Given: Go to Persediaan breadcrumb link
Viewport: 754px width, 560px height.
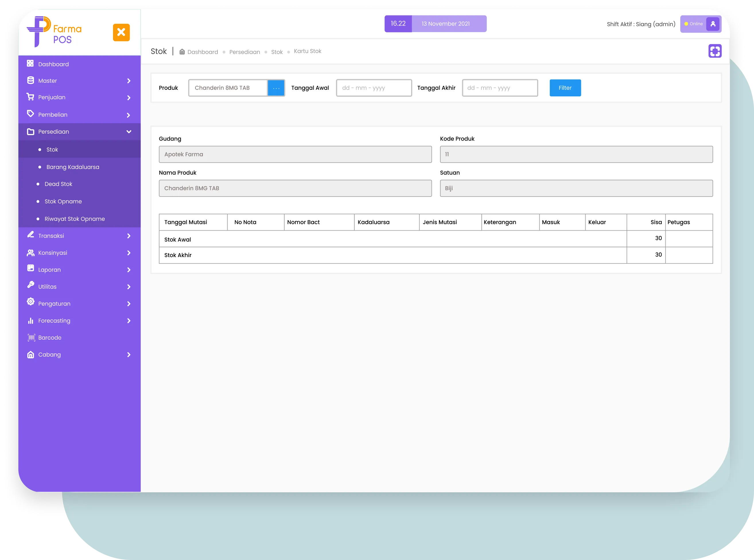Looking at the screenshot, I should pos(244,52).
